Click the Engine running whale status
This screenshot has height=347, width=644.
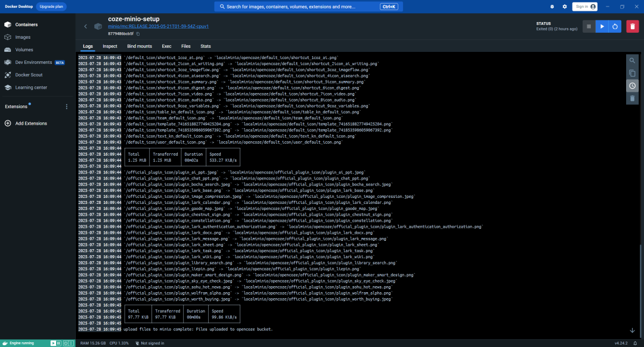click(18, 343)
